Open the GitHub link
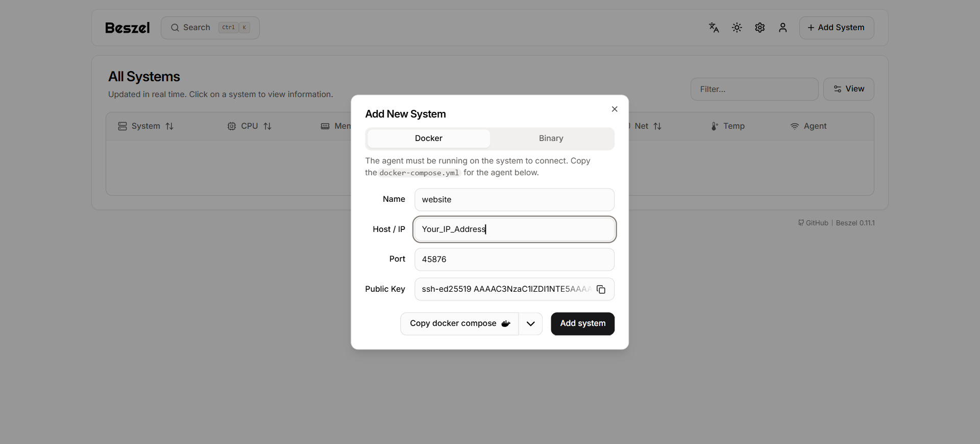Screen dimensions: 980x444 point(813,223)
